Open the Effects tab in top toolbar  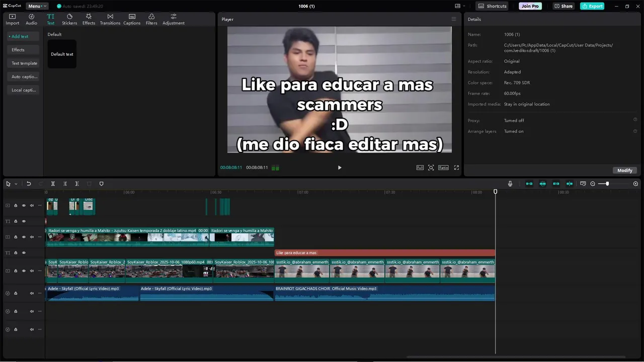pos(89,19)
